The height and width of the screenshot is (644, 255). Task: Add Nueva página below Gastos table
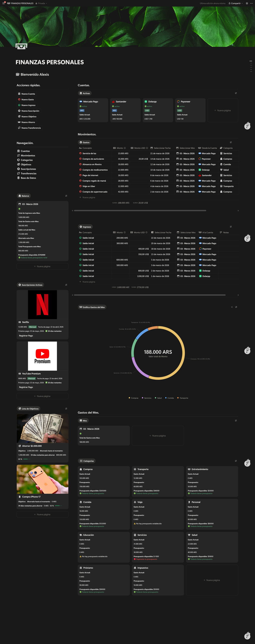point(87,197)
